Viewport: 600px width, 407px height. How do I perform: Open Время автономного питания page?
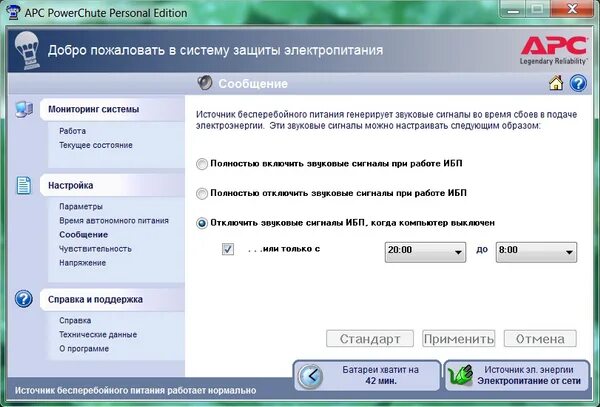click(114, 221)
